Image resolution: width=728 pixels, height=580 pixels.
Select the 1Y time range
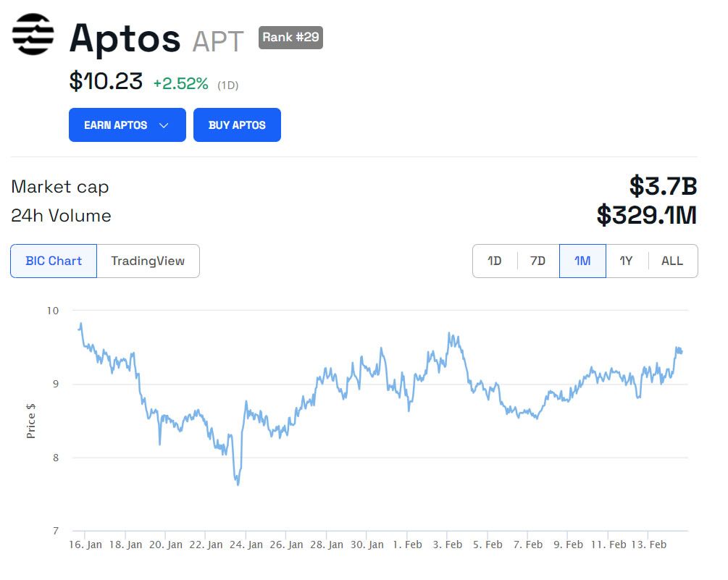[627, 261]
